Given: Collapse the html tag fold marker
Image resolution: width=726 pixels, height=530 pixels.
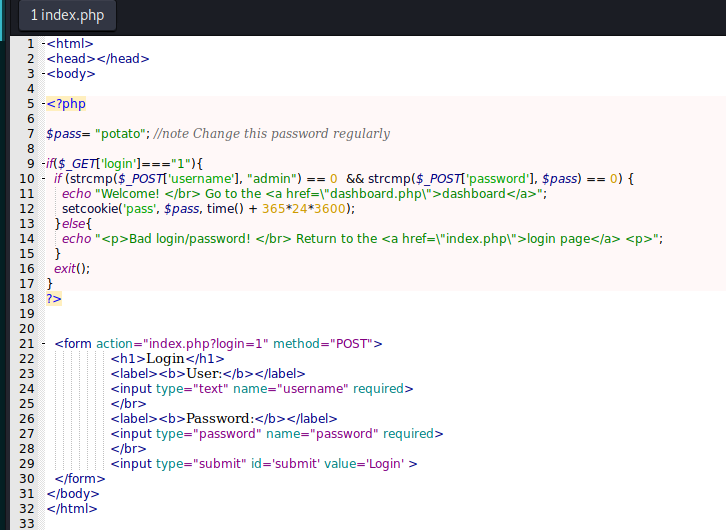Looking at the screenshot, I should pos(43,44).
